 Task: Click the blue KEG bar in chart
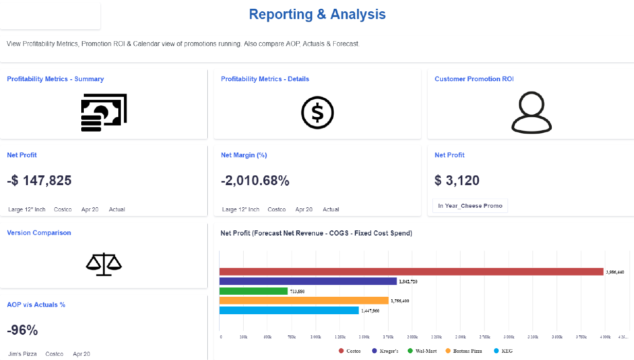tap(289, 310)
